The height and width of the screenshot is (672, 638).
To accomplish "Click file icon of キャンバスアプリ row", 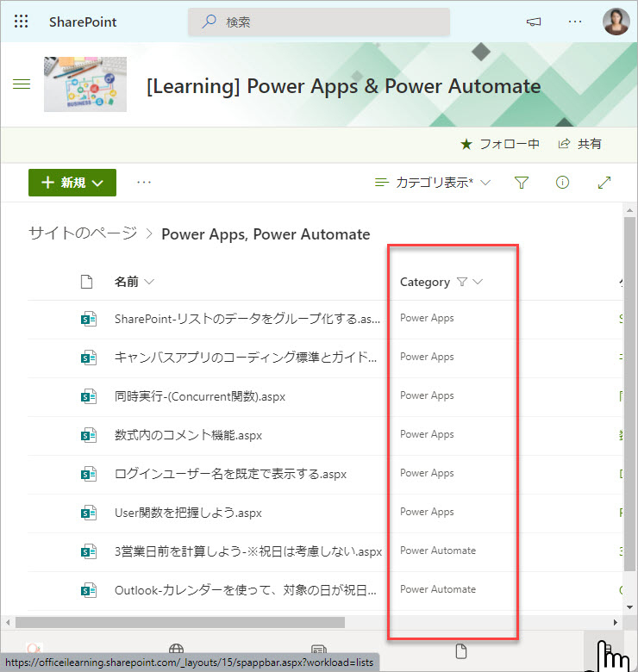I will coord(88,358).
